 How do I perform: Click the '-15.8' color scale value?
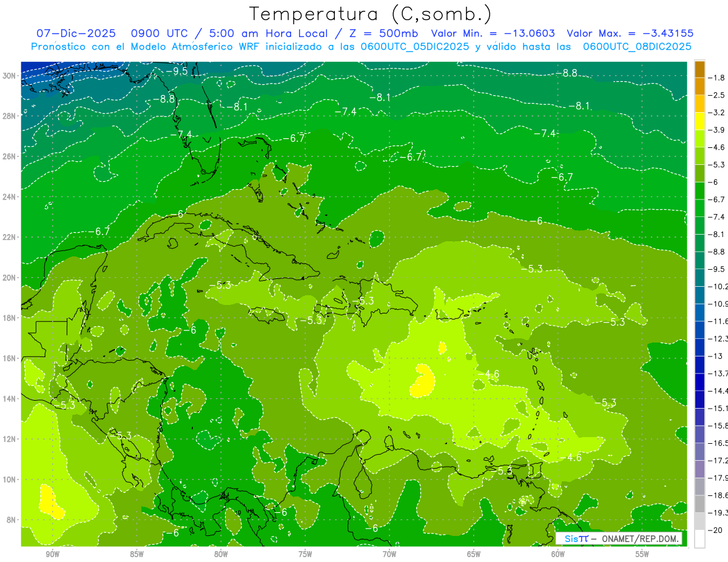click(719, 426)
